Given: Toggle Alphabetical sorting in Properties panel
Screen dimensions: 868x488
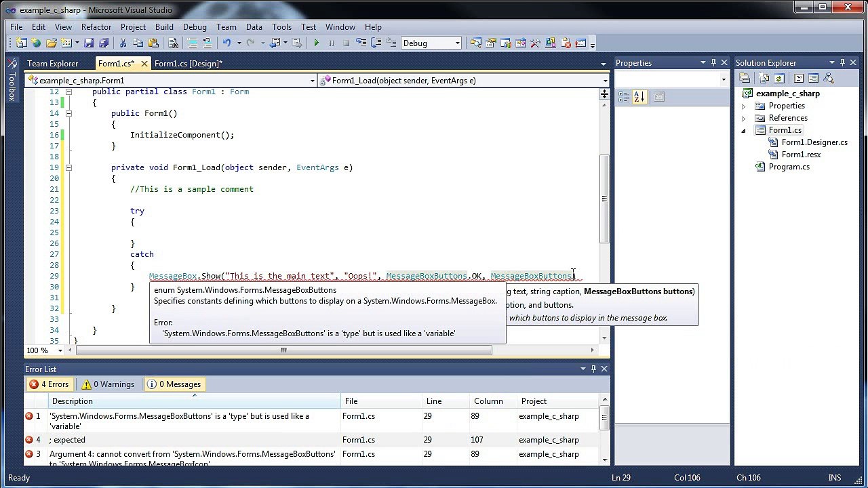Looking at the screenshot, I should click(x=639, y=97).
